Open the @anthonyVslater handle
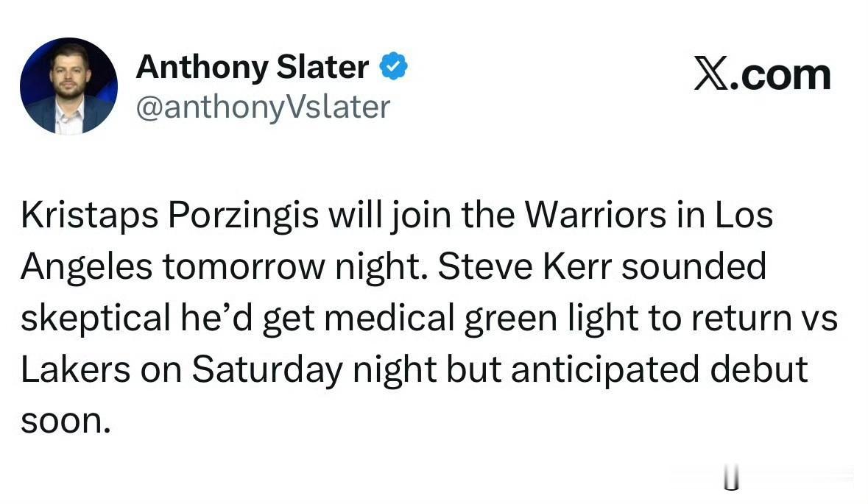Viewport: 868px width, 504px height. click(x=263, y=107)
